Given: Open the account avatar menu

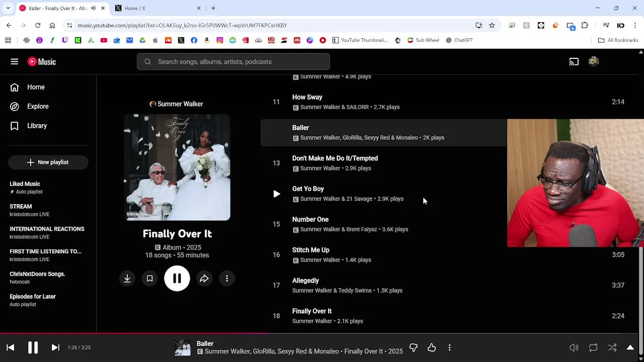Looking at the screenshot, I should click(x=594, y=62).
